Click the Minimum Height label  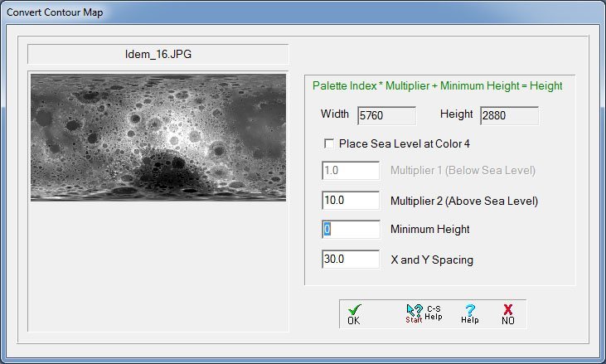point(429,229)
